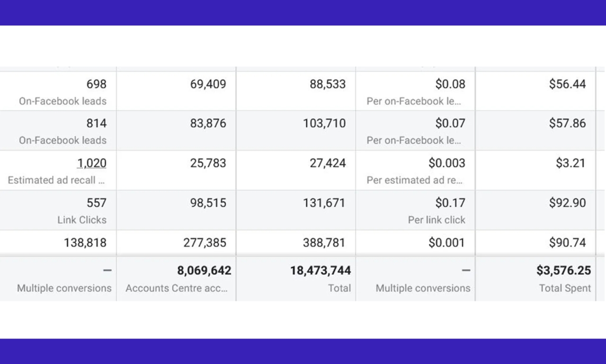Select the 277,385 reach cell
This screenshot has width=606, height=364.
coord(205,243)
